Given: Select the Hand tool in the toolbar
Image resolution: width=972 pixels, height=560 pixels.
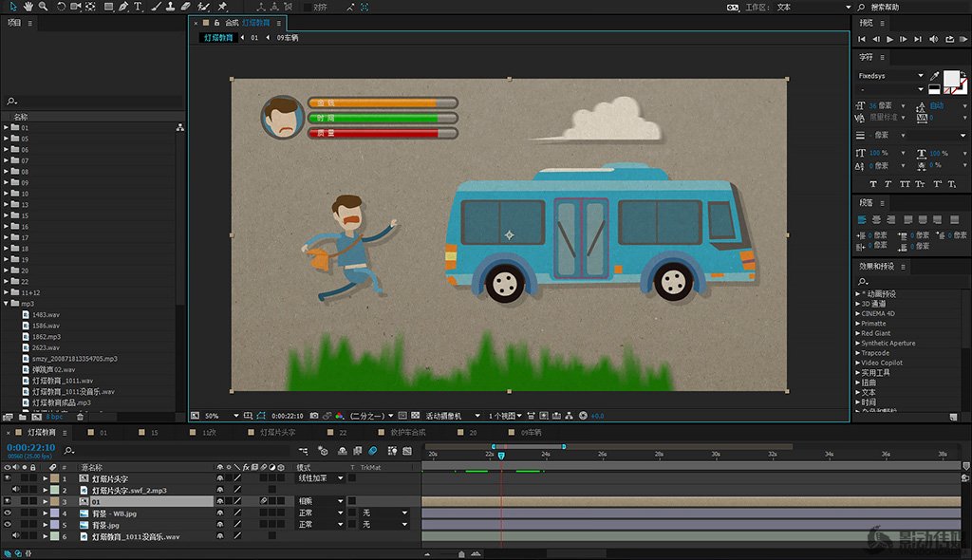Looking at the screenshot, I should point(29,7).
